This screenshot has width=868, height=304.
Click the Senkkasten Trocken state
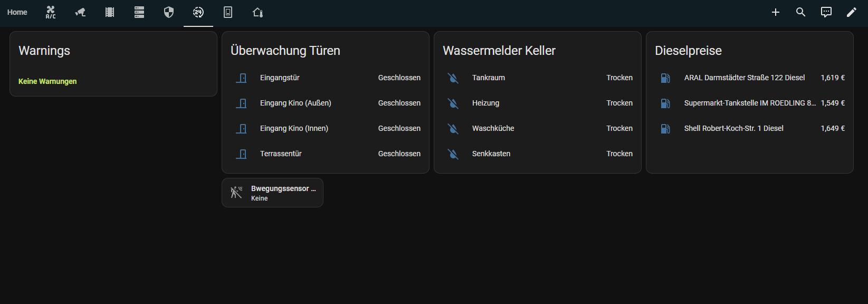(x=619, y=154)
